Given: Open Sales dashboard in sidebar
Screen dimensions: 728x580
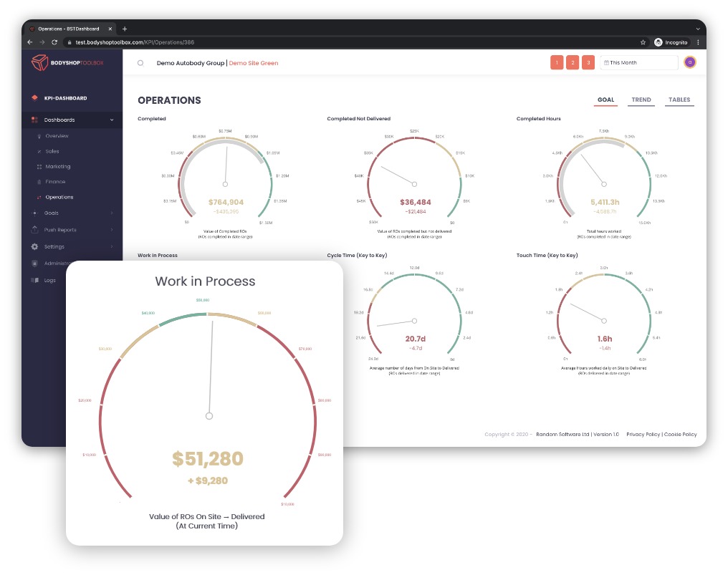Looking at the screenshot, I should tap(52, 151).
